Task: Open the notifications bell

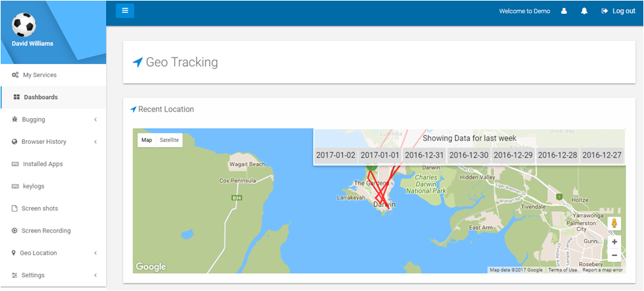Action: [x=584, y=11]
